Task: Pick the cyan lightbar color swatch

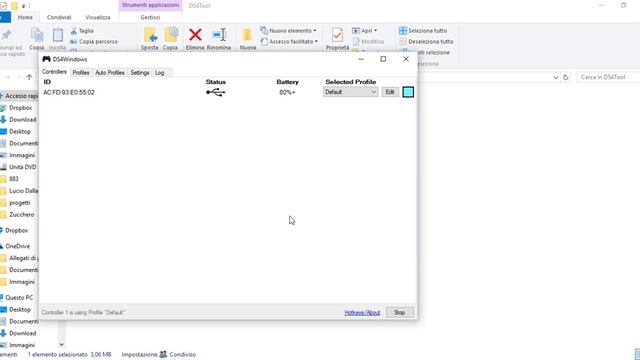Action: click(x=408, y=92)
